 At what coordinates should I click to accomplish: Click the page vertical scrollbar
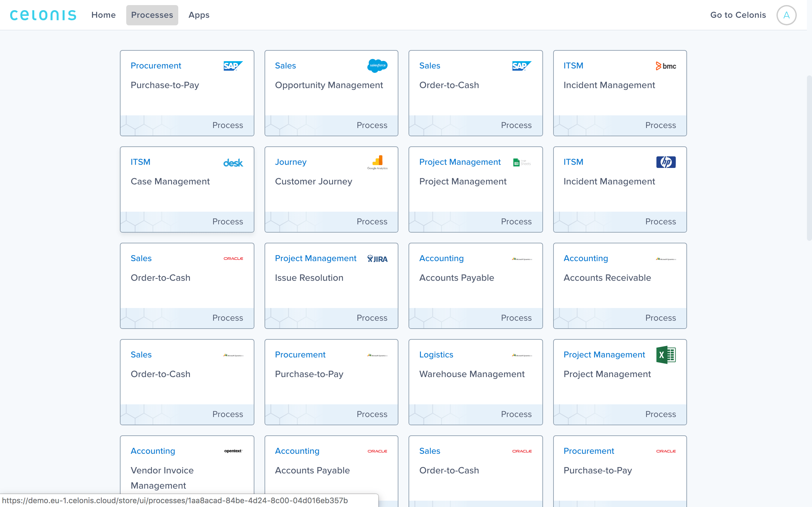(x=809, y=157)
